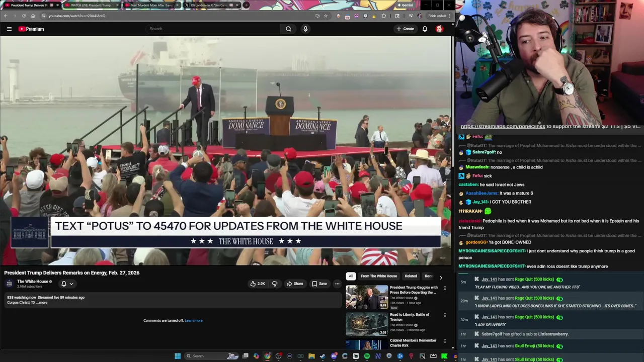This screenshot has height=362, width=644.
Task: Open President Trump Gaggles video thumbnail
Action: click(366, 297)
